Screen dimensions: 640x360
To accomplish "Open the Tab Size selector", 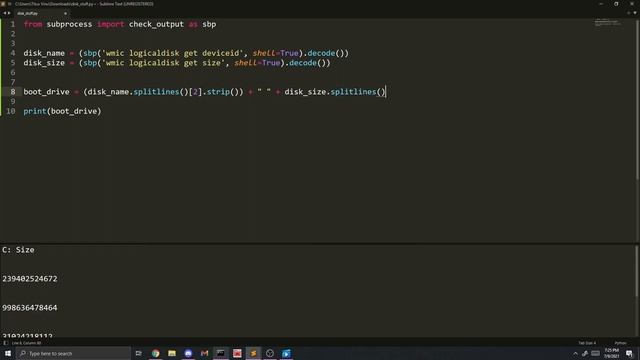I will pyautogui.click(x=587, y=343).
